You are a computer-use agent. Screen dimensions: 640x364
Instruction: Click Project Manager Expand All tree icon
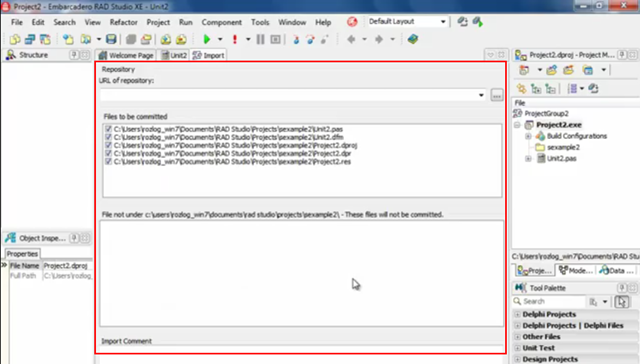536,89
